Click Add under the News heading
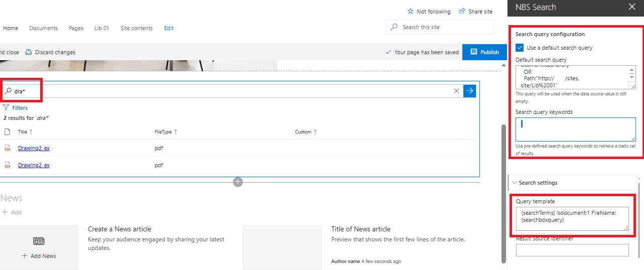The height and width of the screenshot is (270, 644). 12,212
